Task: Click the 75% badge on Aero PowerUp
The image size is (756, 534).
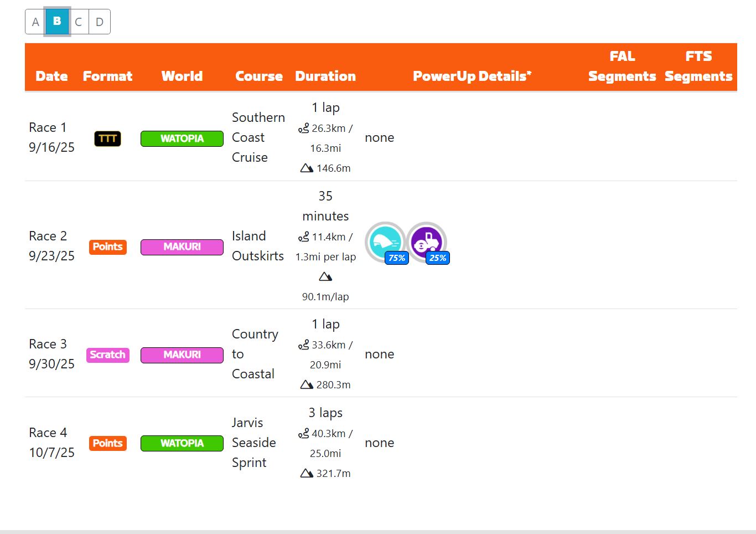Action: tap(397, 258)
